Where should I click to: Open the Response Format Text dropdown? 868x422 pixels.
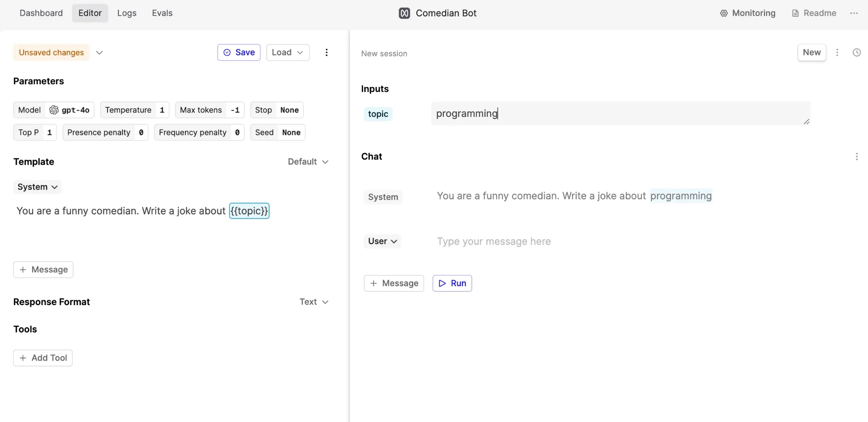pos(314,302)
